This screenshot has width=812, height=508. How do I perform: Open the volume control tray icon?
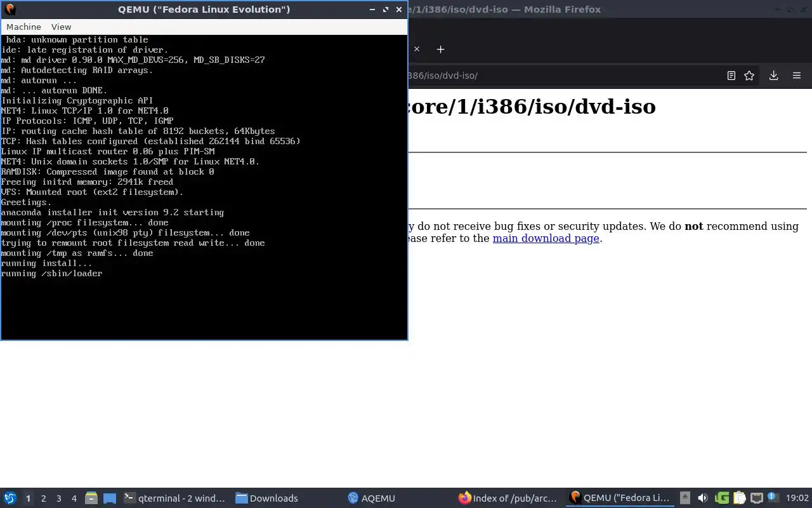[703, 498]
